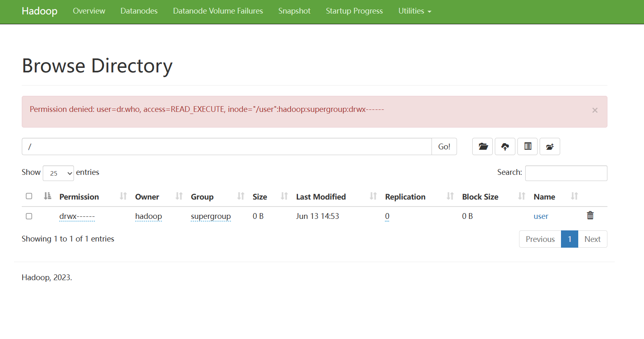This screenshot has width=644, height=339.
Task: Click the 0 B value under Block Size
Action: [467, 216]
